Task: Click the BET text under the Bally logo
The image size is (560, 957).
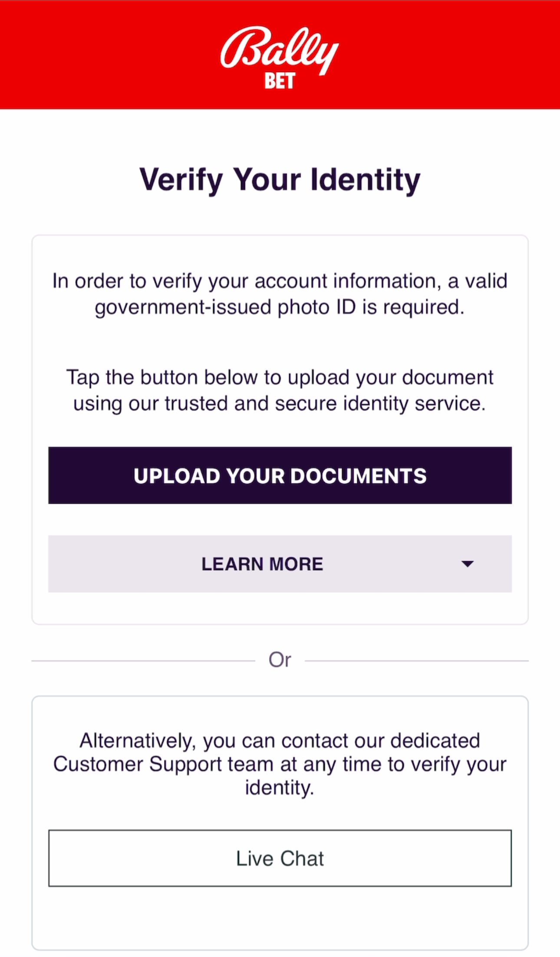Action: (280, 80)
